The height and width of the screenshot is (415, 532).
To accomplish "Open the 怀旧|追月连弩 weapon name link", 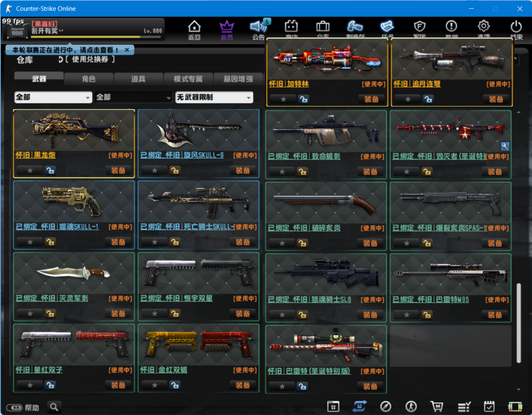I will (x=417, y=84).
